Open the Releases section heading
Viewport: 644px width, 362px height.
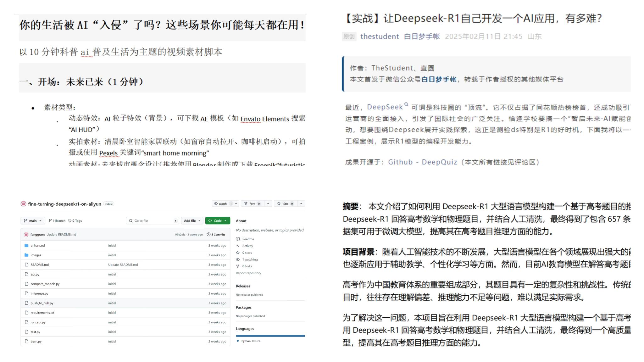coord(243,286)
